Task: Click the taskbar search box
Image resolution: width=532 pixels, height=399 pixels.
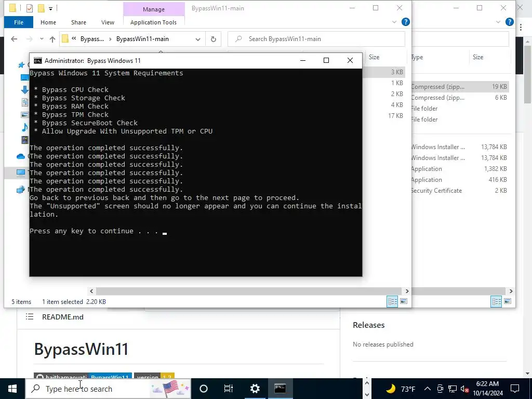Action: point(109,389)
